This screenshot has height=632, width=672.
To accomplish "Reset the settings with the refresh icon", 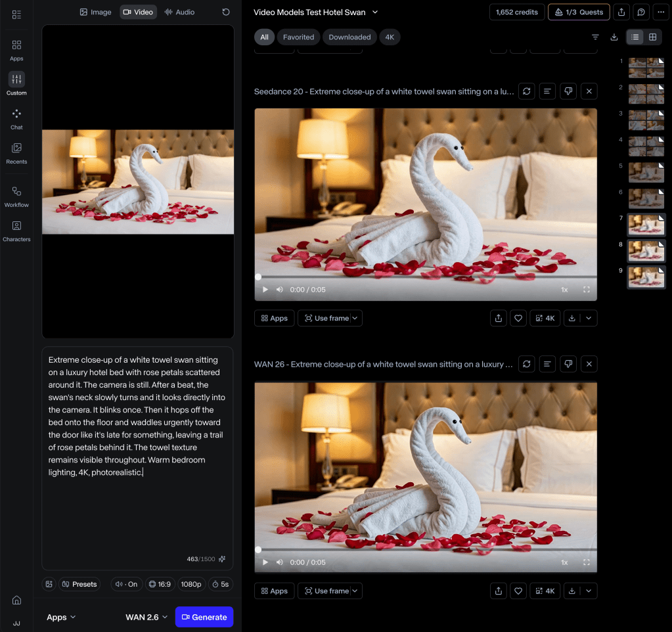I will (226, 12).
